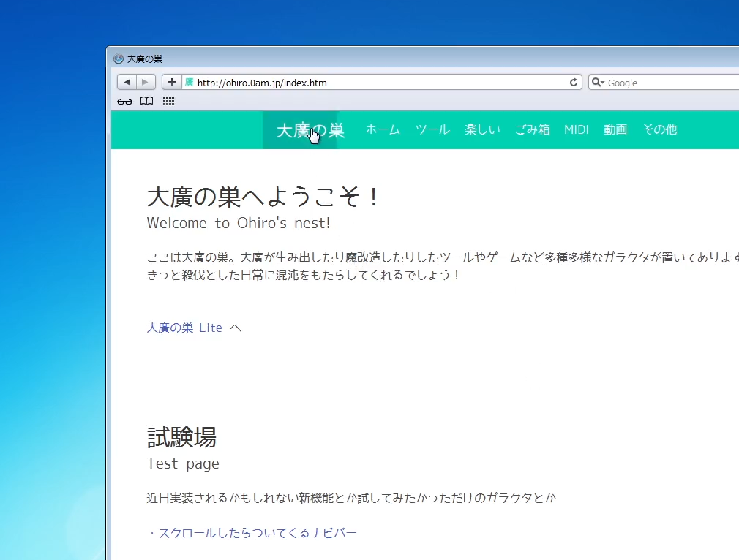Open the search engine magnifier dropdown
Screen dimensions: 739x560
[x=598, y=83]
